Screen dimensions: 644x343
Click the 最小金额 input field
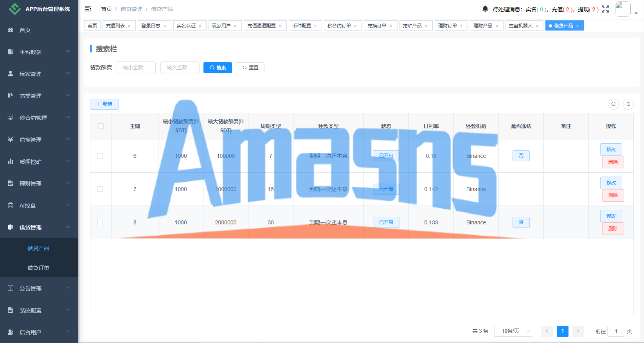pos(136,67)
